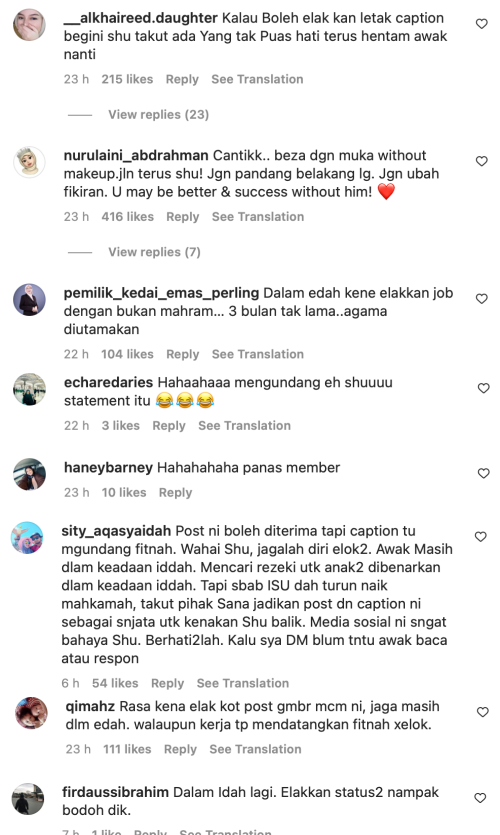500x835 pixels.
Task: Open 416 likes list
Action: [127, 217]
